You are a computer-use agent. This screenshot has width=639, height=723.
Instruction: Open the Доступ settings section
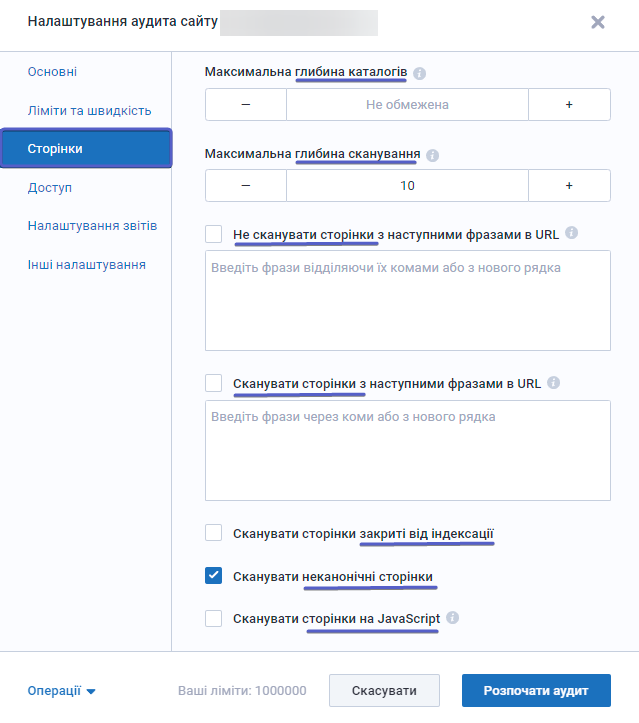click(x=50, y=188)
